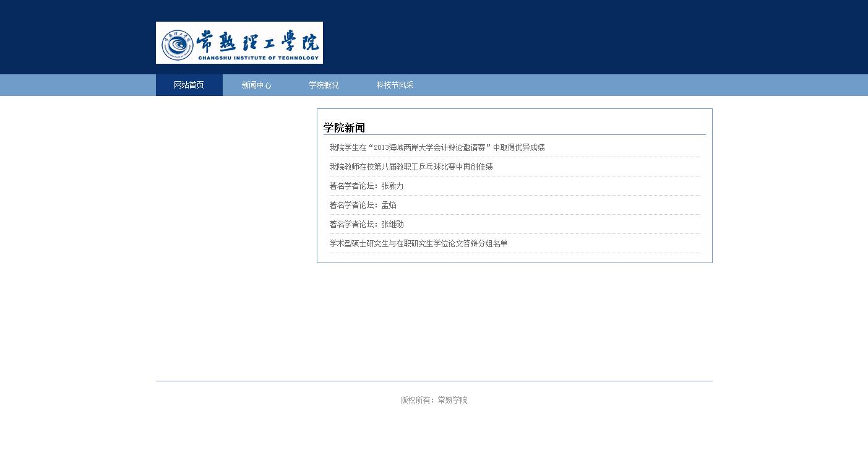The image size is (868, 473).
Task: Switch to the 科技节风采 menu item
Action: tap(395, 85)
